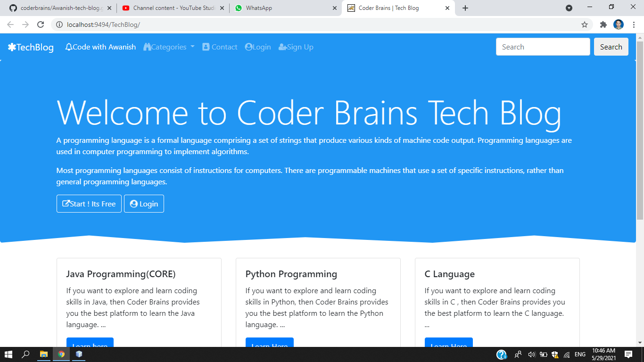The height and width of the screenshot is (362, 644).
Task: View site information icon in address bar
Action: pos(59,25)
